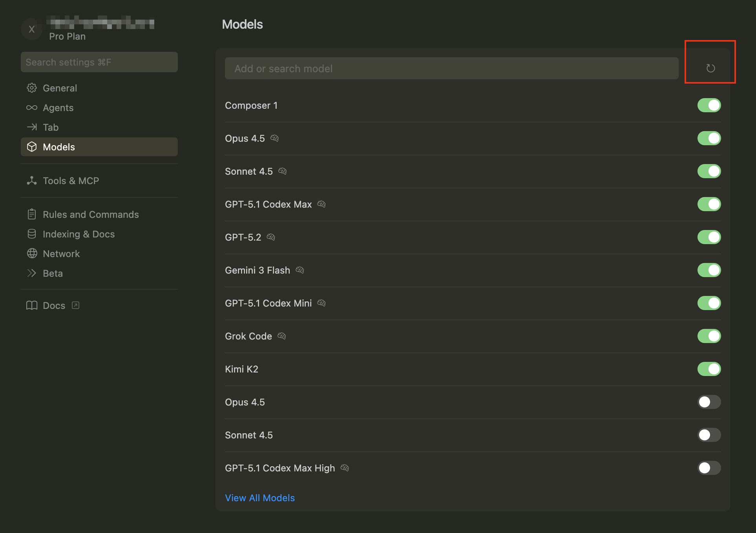Open the Agents settings section

pos(58,108)
